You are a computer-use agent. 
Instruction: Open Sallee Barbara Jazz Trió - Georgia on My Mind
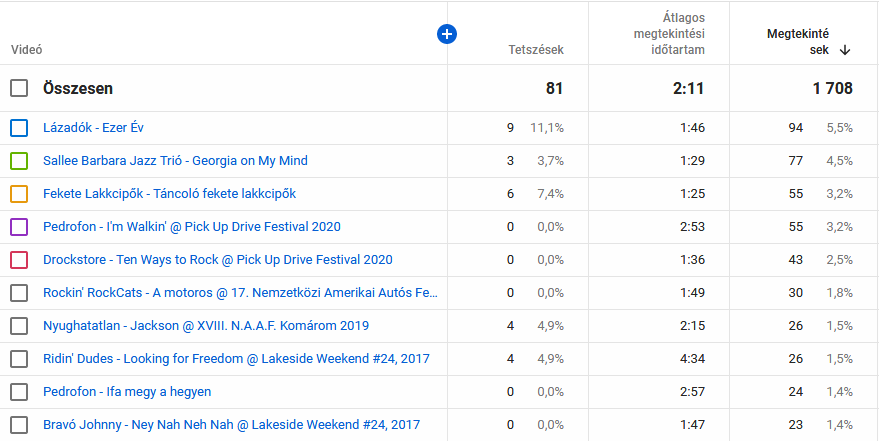coord(175,161)
